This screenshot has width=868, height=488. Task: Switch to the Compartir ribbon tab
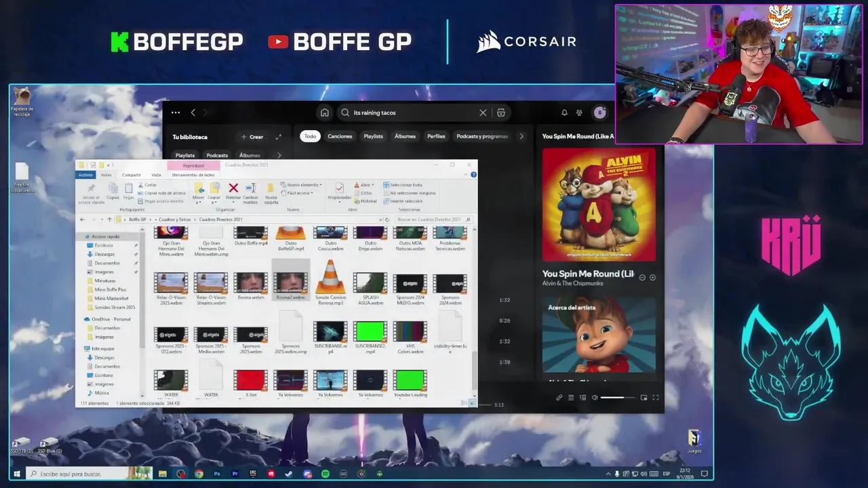(x=132, y=175)
